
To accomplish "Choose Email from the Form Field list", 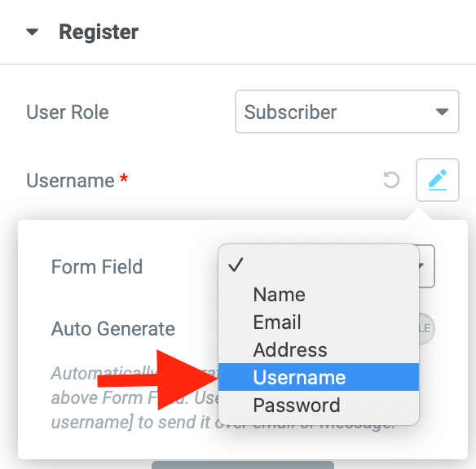I will pos(319,322).
